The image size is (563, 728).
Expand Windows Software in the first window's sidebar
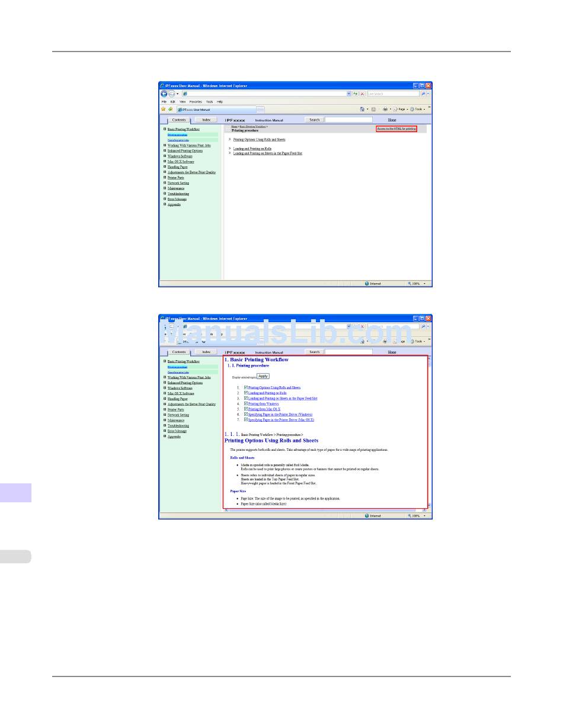pyautogui.click(x=164, y=156)
